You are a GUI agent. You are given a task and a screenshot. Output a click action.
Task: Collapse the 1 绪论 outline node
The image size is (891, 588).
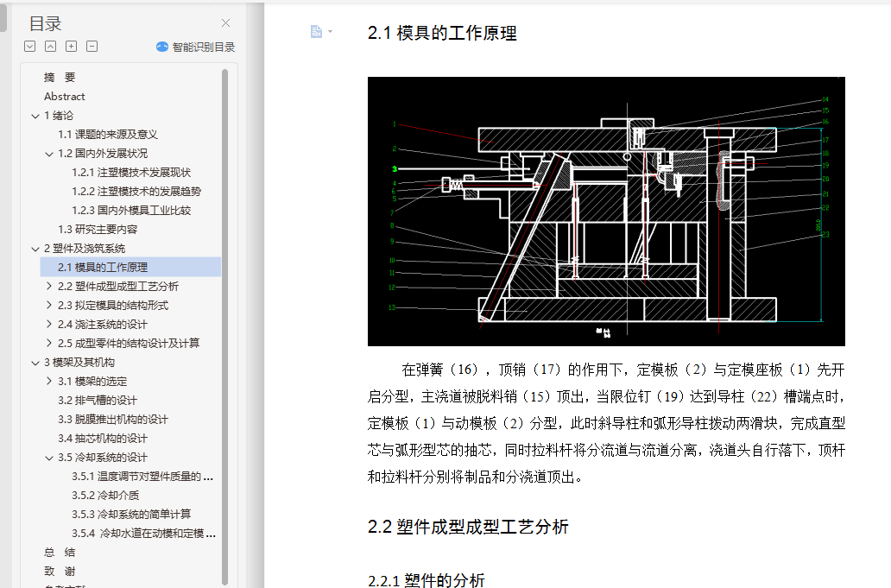click(x=35, y=116)
